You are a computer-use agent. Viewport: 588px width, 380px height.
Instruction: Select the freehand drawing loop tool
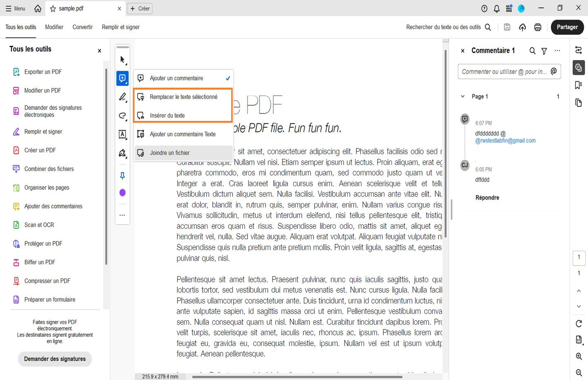tap(122, 116)
